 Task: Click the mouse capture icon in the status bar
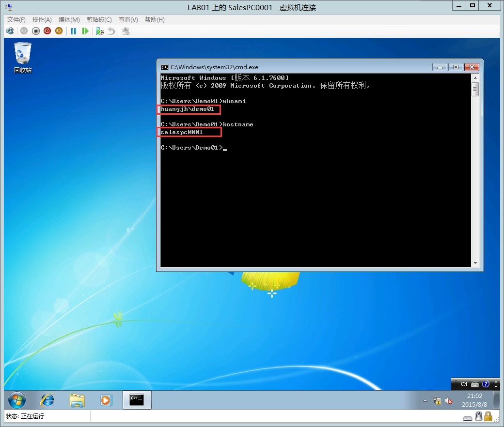click(479, 416)
